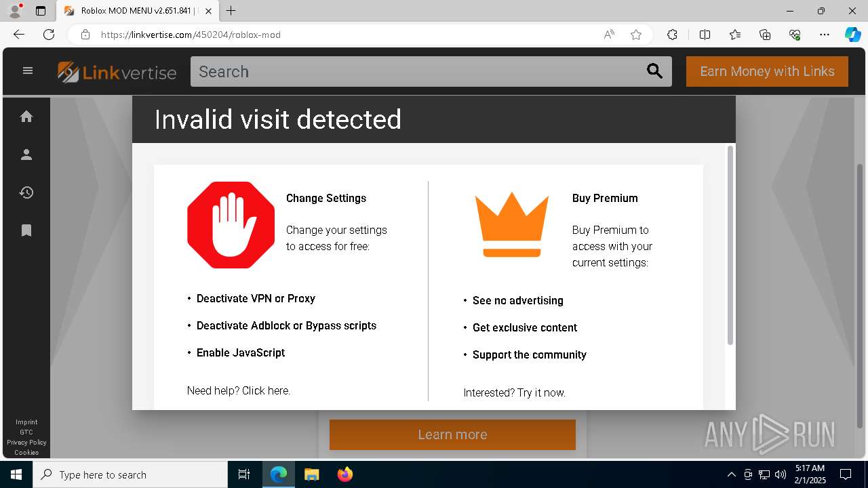The image size is (868, 488).
Task: Click the orange Premium crown icon
Action: pos(512,224)
